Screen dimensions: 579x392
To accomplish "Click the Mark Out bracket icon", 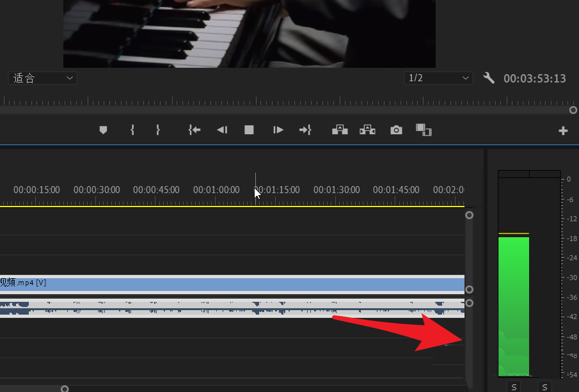I will click(157, 130).
